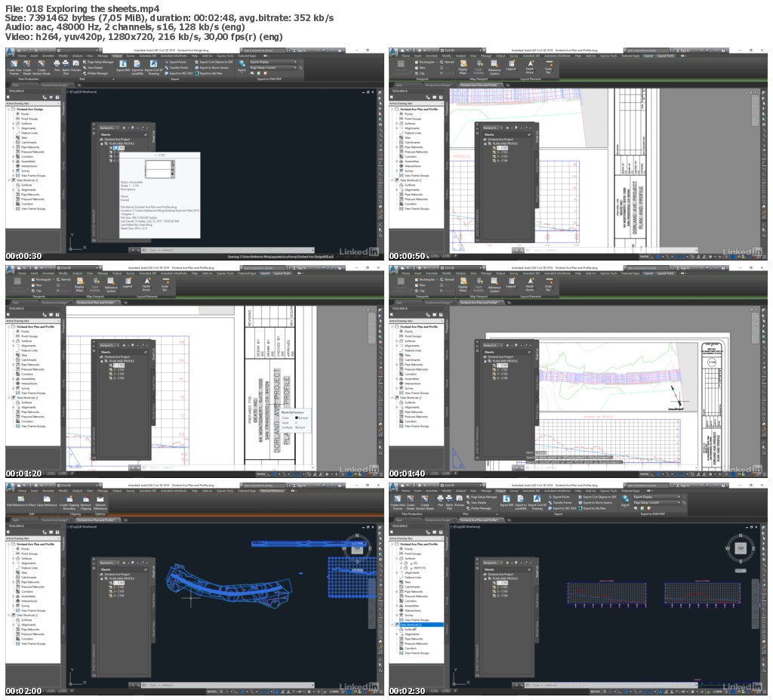Toggle PAPER space button in 00:01:20 status bar
The height and width of the screenshot is (700, 773).
(x=261, y=474)
